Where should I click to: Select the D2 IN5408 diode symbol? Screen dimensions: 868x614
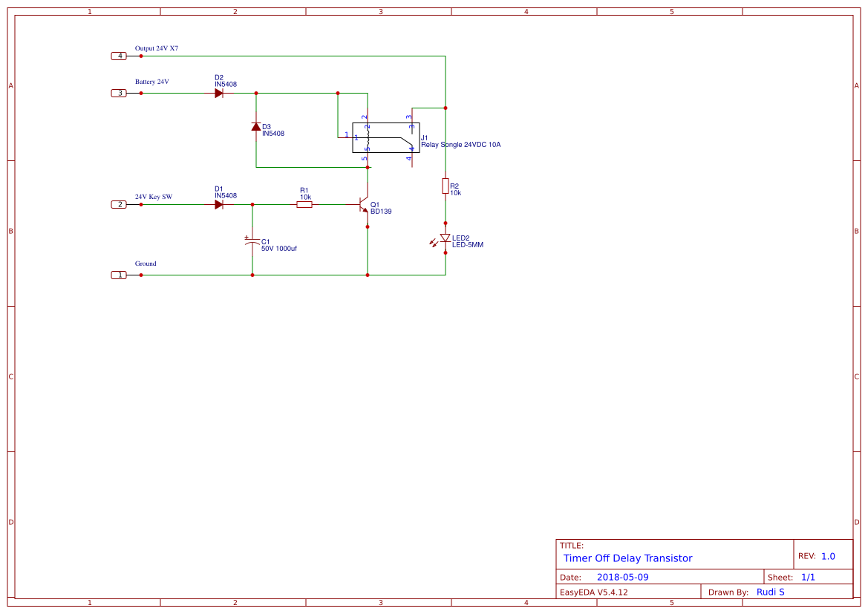[219, 93]
